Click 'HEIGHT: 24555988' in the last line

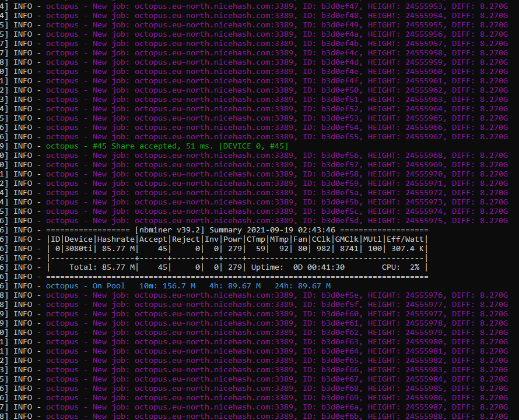point(405,416)
